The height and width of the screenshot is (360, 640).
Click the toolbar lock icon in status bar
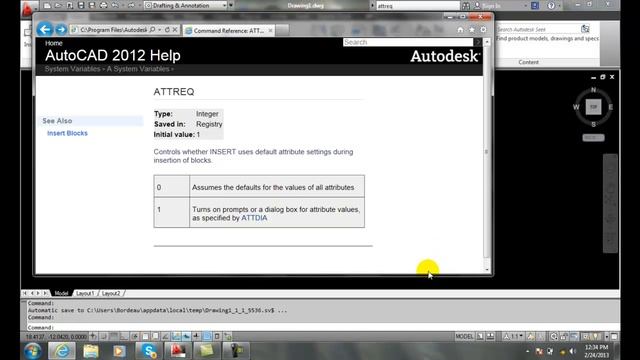coord(564,336)
